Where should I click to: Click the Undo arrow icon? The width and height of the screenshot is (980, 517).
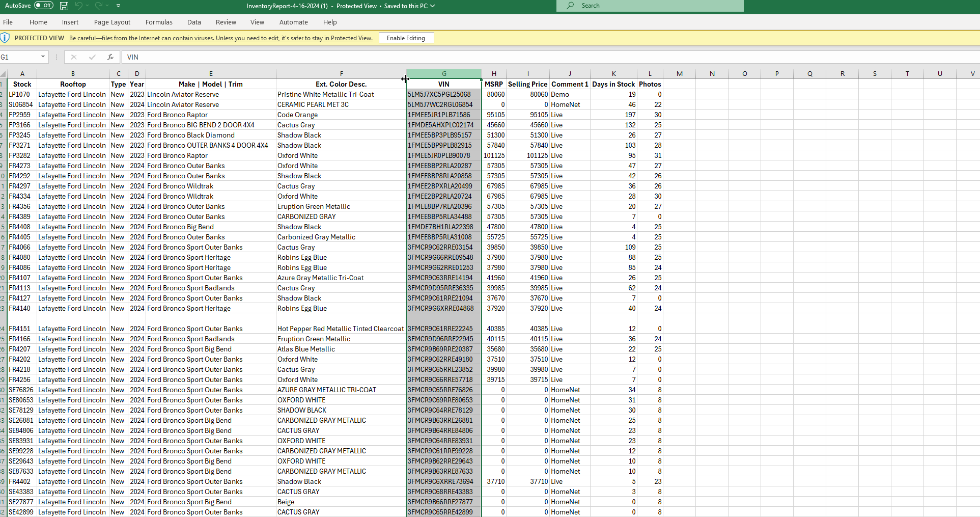(x=78, y=6)
